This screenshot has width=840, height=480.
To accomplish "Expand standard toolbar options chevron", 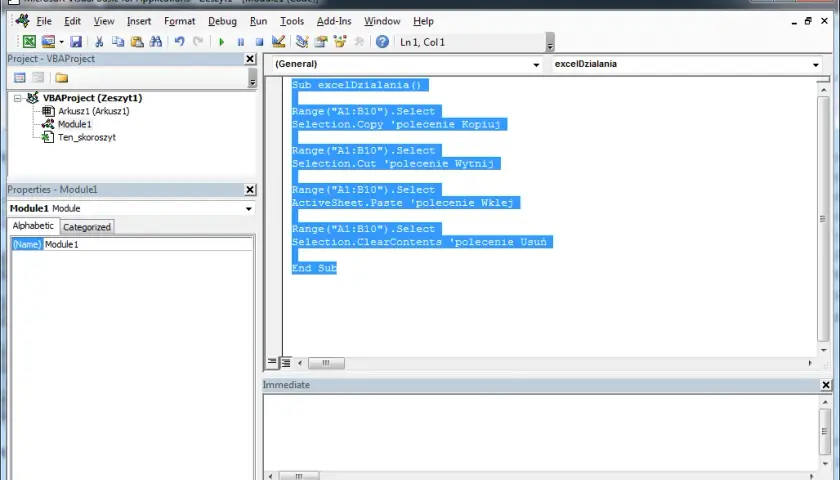I will (550, 42).
